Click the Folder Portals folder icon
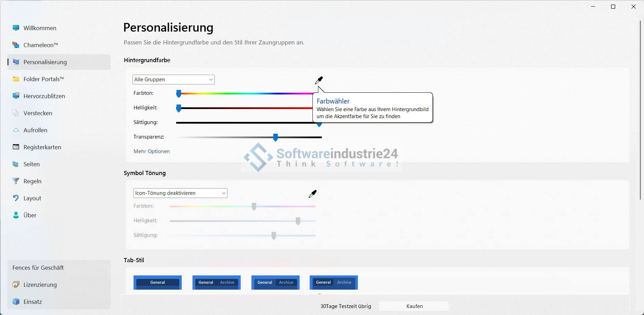The image size is (644, 315). pyautogui.click(x=16, y=79)
